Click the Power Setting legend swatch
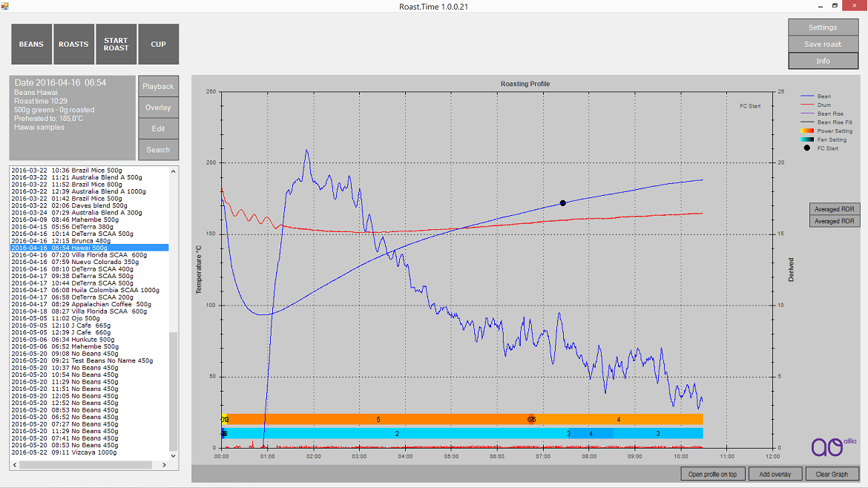Viewport: 868px width, 488px height. pos(807,131)
